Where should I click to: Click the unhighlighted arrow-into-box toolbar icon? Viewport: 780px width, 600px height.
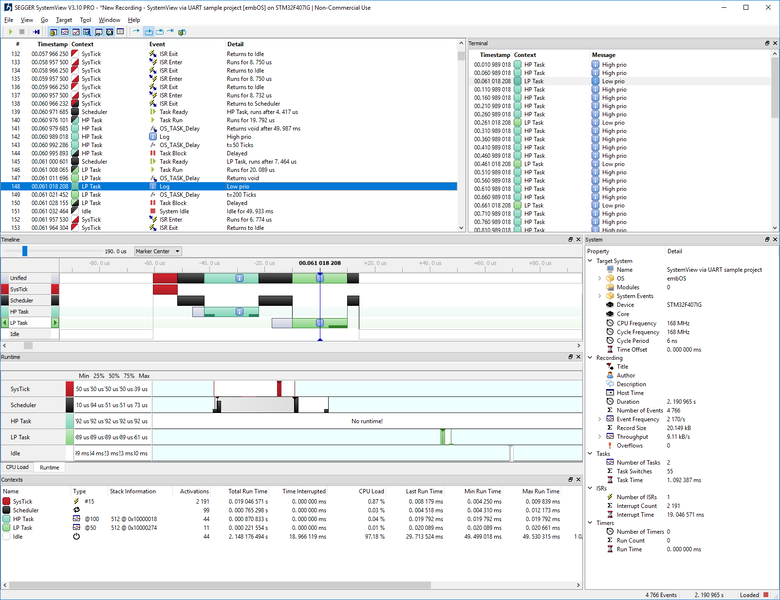pos(159,32)
